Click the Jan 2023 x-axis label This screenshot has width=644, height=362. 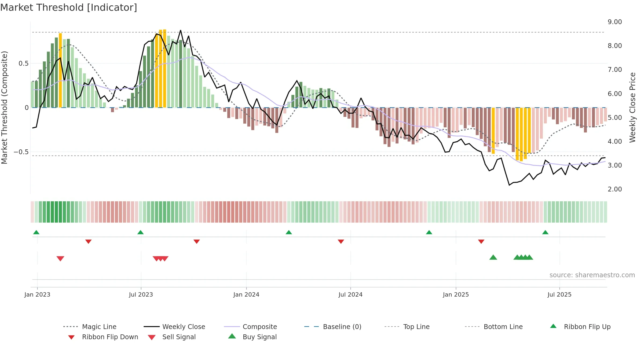[x=37, y=295]
